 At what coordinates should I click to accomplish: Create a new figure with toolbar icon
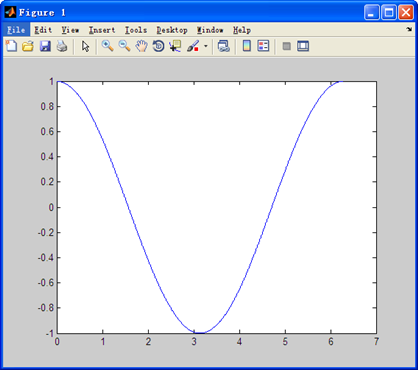tap(11, 46)
